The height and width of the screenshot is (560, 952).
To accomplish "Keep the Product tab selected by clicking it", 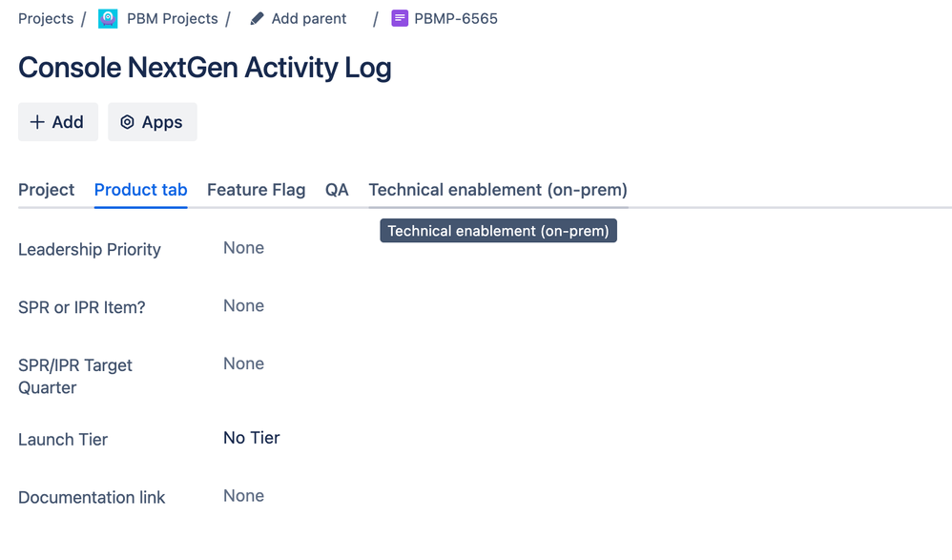I will (x=140, y=190).
